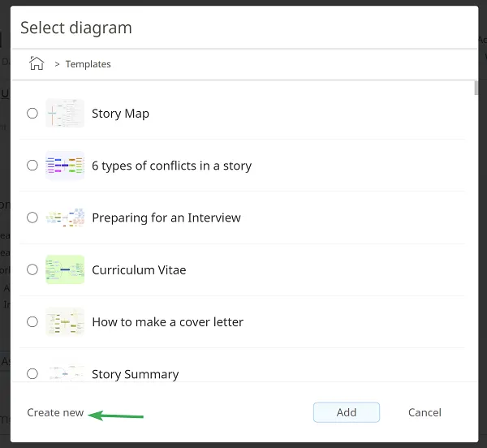Image resolution: width=487 pixels, height=448 pixels.
Task: Select the Curriculum Vitae radio button
Action: coord(32,269)
